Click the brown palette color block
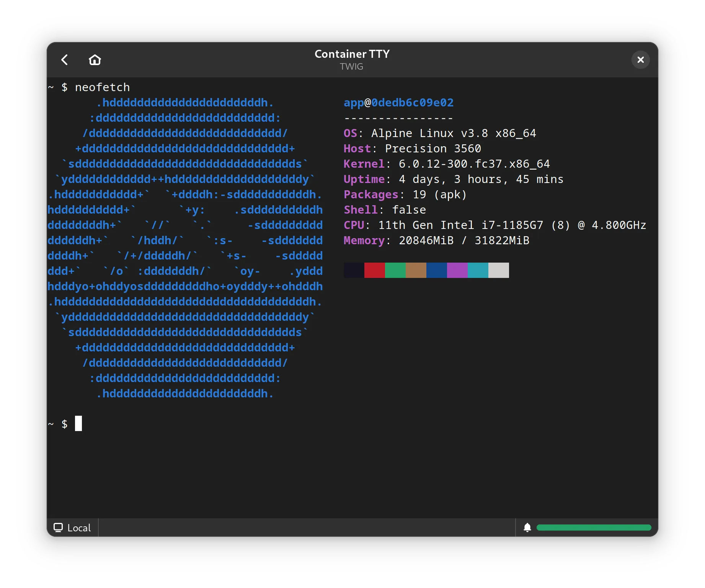Viewport: 705px width, 588px height. coord(416,270)
